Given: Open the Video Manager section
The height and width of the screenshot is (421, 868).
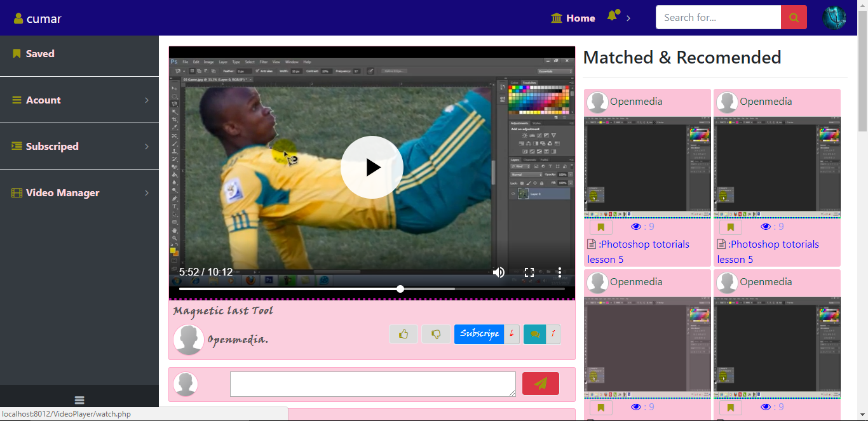Looking at the screenshot, I should (x=62, y=192).
